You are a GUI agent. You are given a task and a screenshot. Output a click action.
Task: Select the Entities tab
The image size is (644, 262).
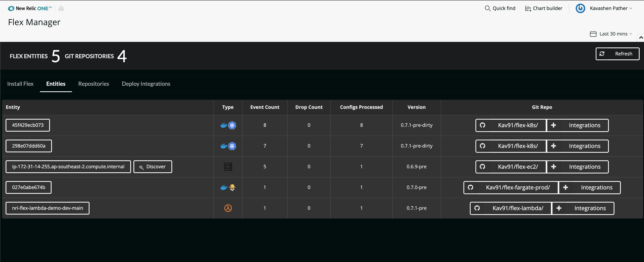(x=56, y=84)
